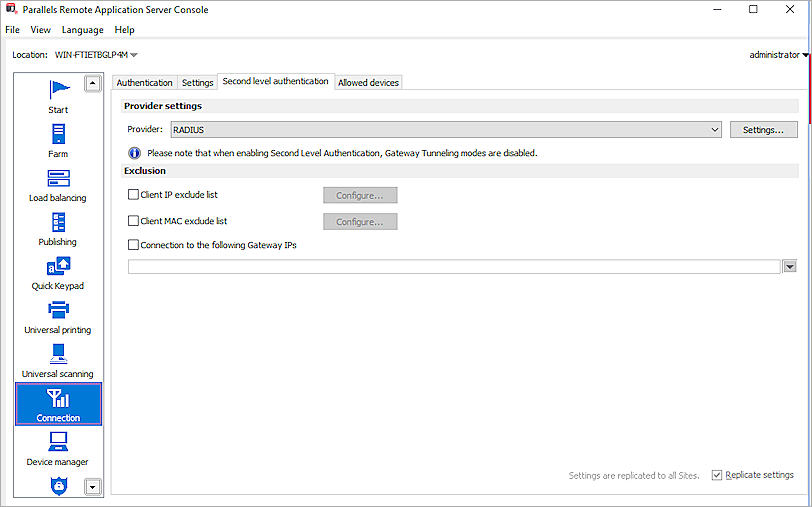The height and width of the screenshot is (507, 812).
Task: Toggle the Replicate settings checkbox
Action: pos(717,475)
